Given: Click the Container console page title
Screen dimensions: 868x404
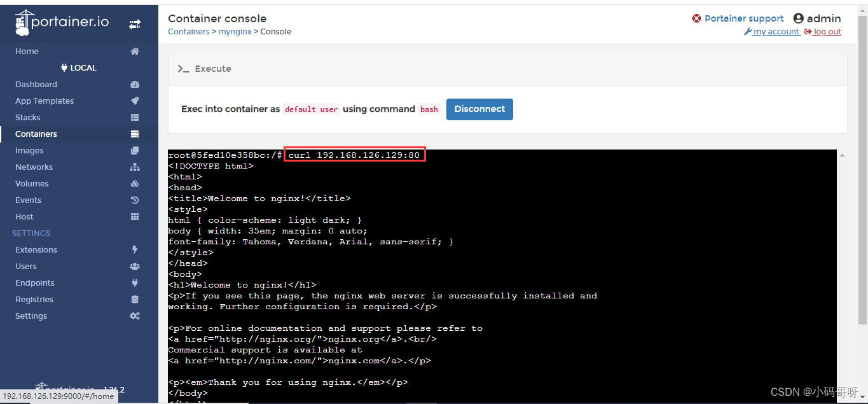Looking at the screenshot, I should click(217, 18).
